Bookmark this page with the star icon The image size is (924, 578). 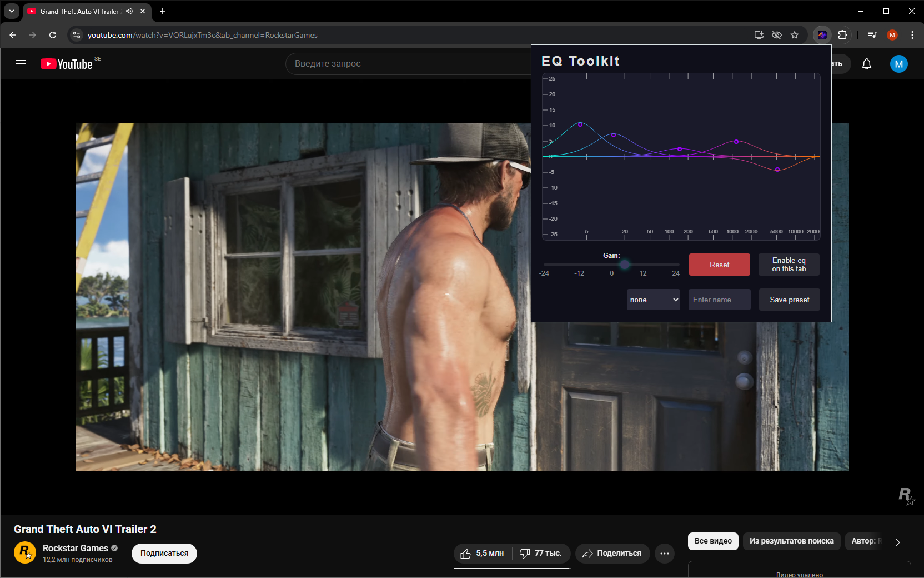[x=795, y=35]
